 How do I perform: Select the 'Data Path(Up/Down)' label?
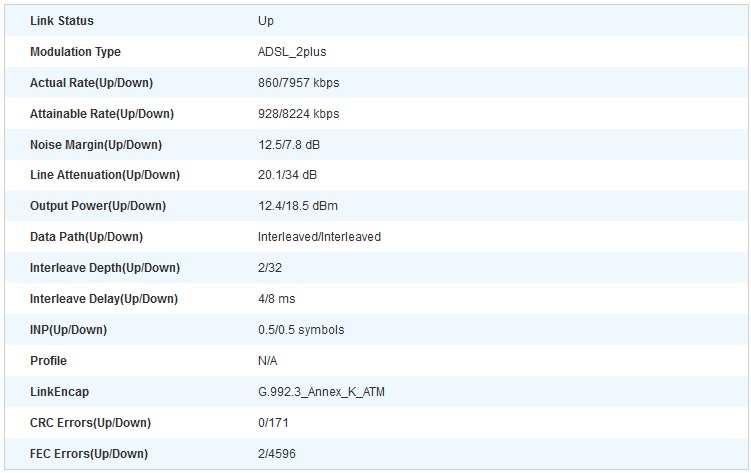tap(86, 237)
